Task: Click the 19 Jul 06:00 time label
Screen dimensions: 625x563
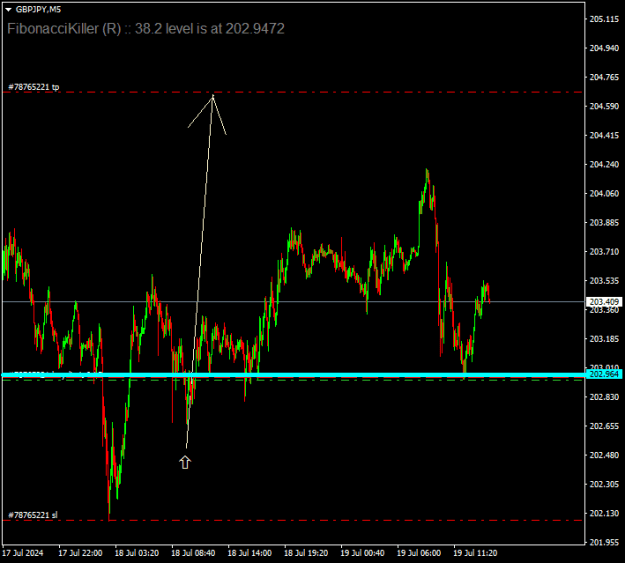Action: coord(419,553)
